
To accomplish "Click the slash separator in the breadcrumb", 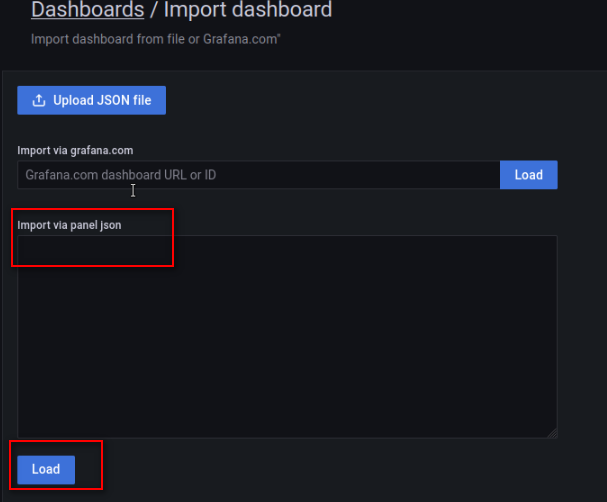I will pyautogui.click(x=153, y=11).
